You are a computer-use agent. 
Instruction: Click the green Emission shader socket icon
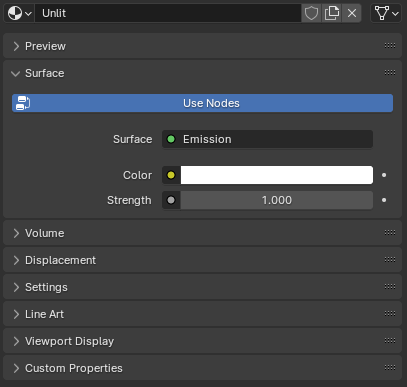(x=171, y=139)
